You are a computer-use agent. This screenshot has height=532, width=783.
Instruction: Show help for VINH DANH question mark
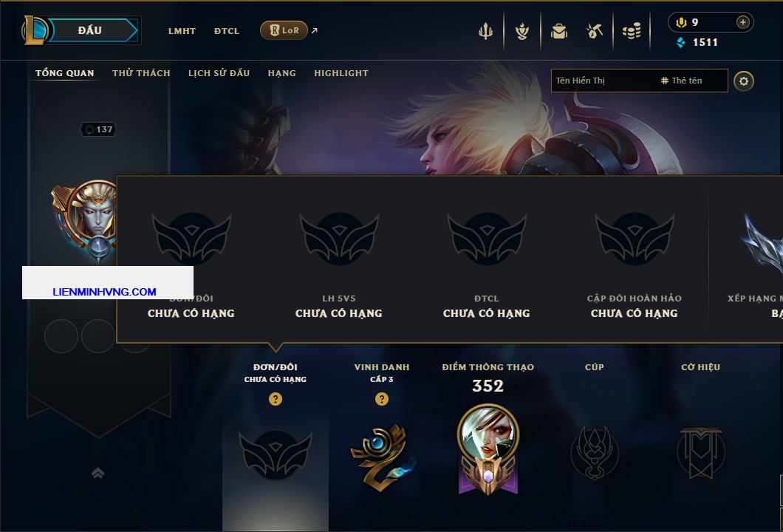[381, 398]
